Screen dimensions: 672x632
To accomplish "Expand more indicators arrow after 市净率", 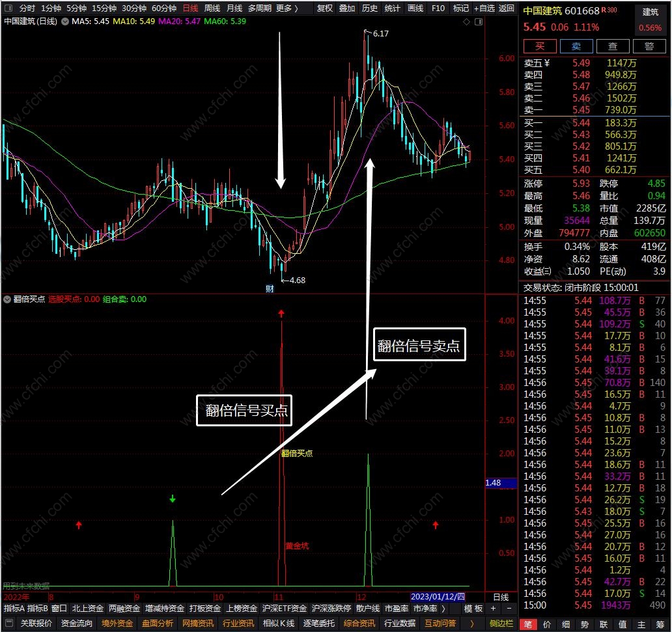I will (443, 609).
